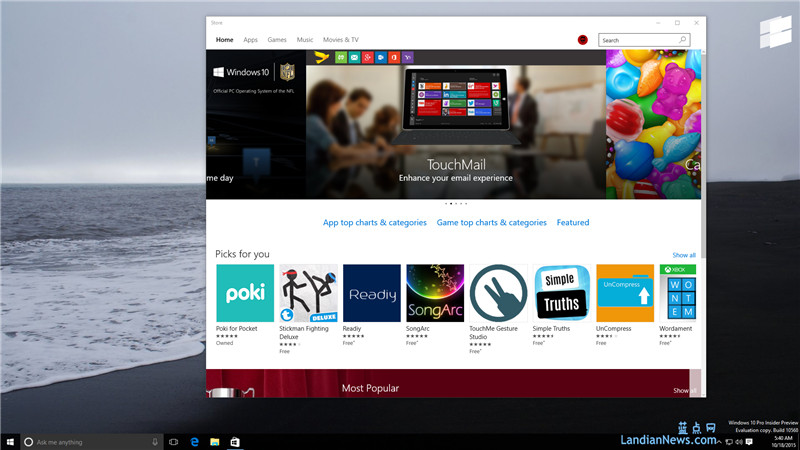Switch to the Games tab
The width and height of the screenshot is (800, 450).
277,40
